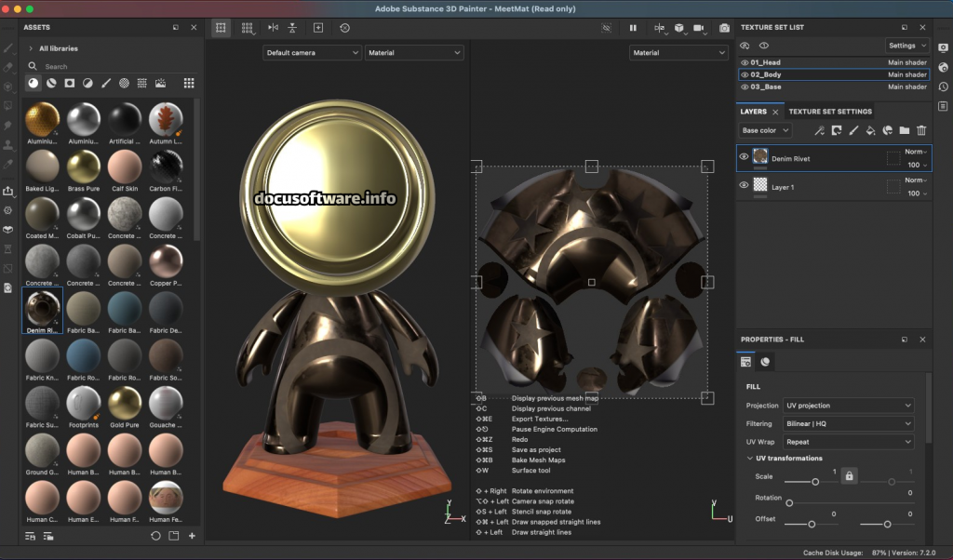Viewport: 953px width, 560px height.
Task: Add a folder in Layers panel
Action: tap(905, 130)
